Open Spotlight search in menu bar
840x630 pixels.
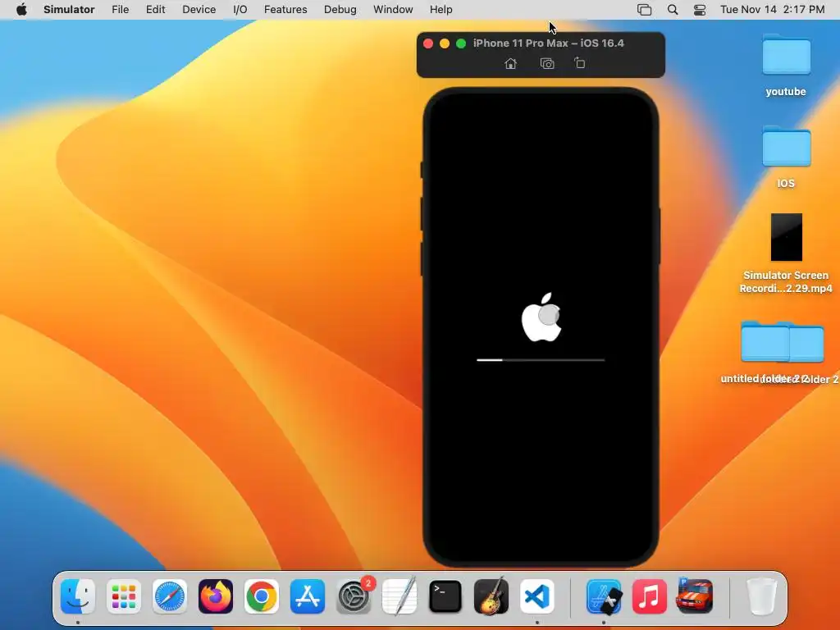673,10
